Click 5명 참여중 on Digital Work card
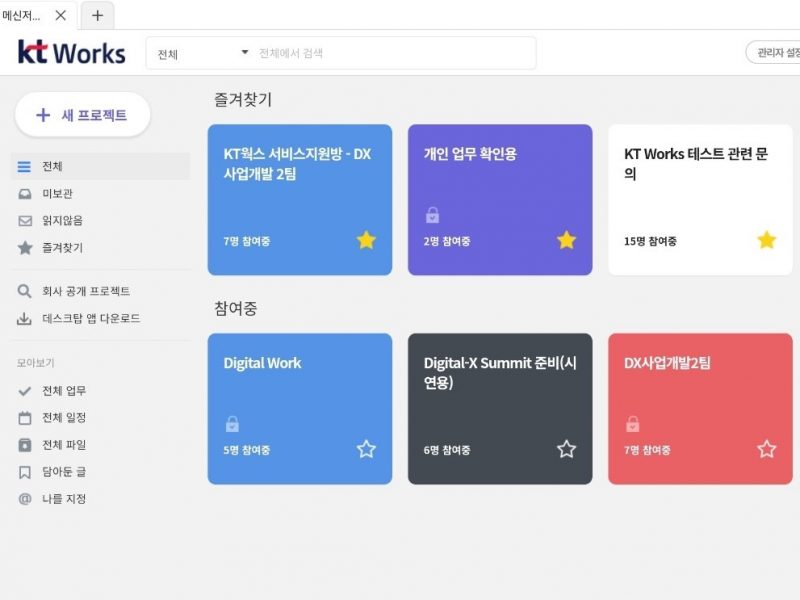Viewport: 800px width, 600px height. click(246, 451)
